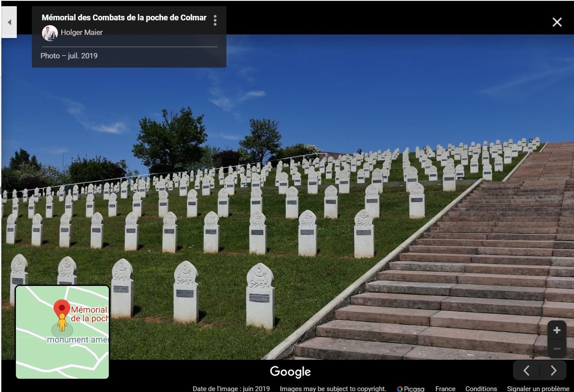574x392 pixels.
Task: Open the France link in the footer
Action: (x=445, y=389)
